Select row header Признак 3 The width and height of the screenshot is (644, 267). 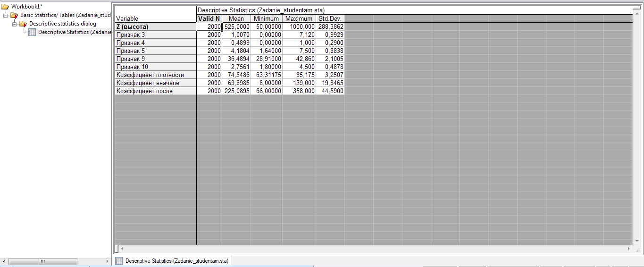156,35
